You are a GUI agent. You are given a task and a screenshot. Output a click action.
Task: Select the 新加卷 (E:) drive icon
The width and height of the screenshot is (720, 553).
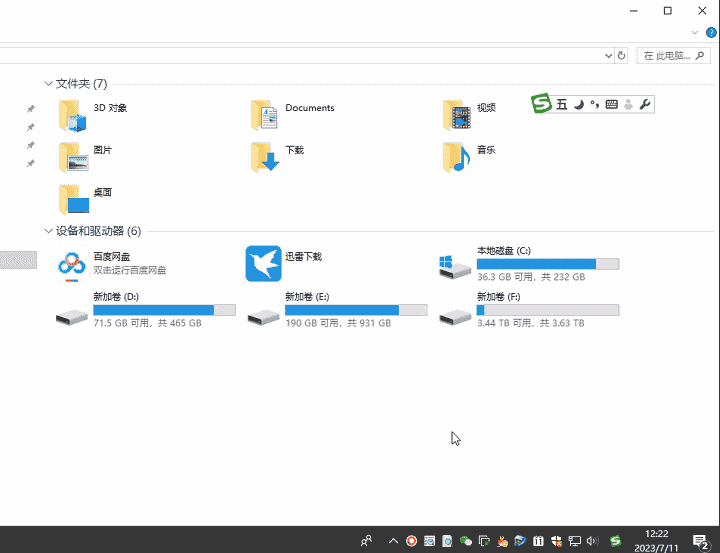(x=264, y=317)
